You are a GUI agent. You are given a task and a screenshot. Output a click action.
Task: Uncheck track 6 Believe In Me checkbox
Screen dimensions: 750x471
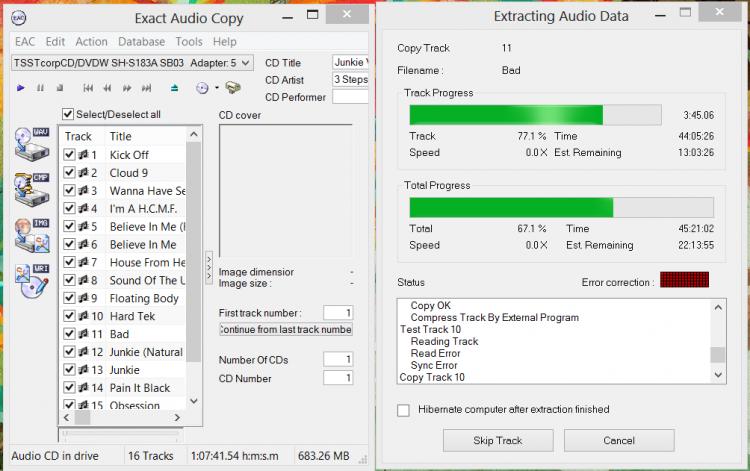click(x=69, y=244)
